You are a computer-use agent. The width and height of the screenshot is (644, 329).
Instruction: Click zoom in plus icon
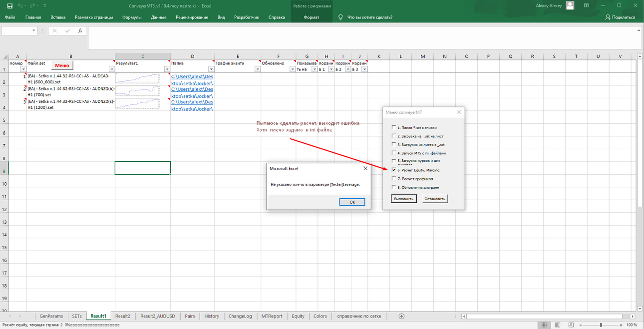(620, 325)
